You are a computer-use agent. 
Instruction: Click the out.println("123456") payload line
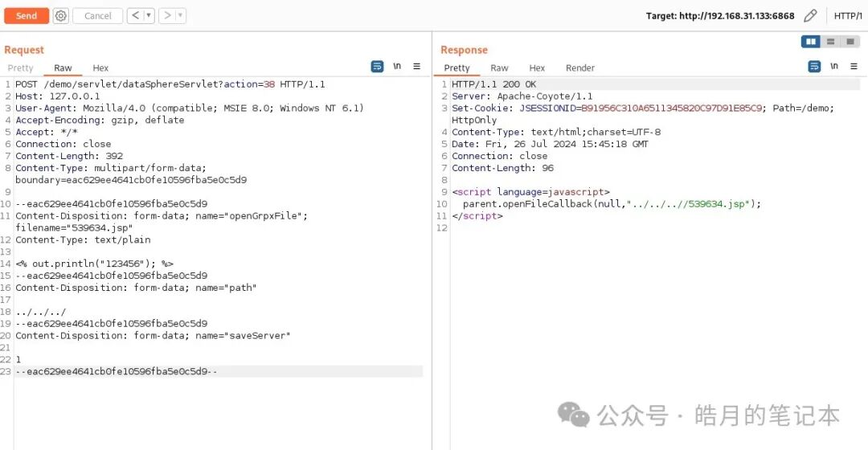[x=94, y=264]
